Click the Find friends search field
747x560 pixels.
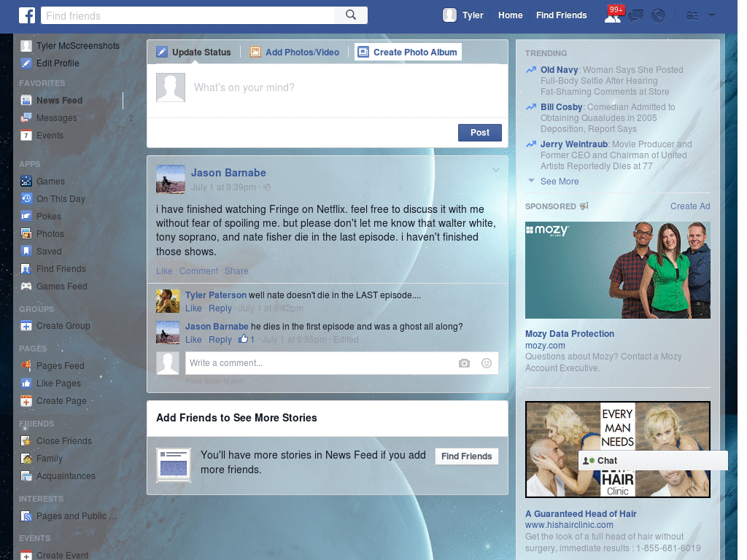click(187, 15)
